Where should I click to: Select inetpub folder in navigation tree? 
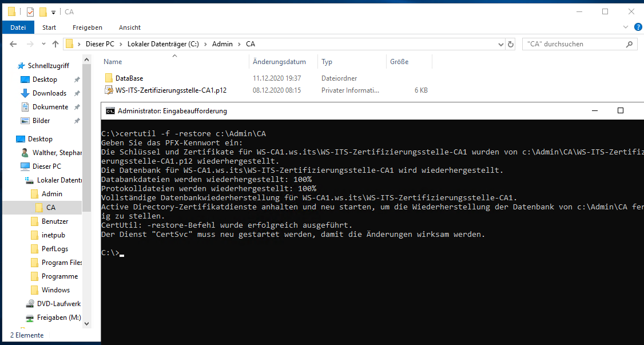[x=53, y=235]
